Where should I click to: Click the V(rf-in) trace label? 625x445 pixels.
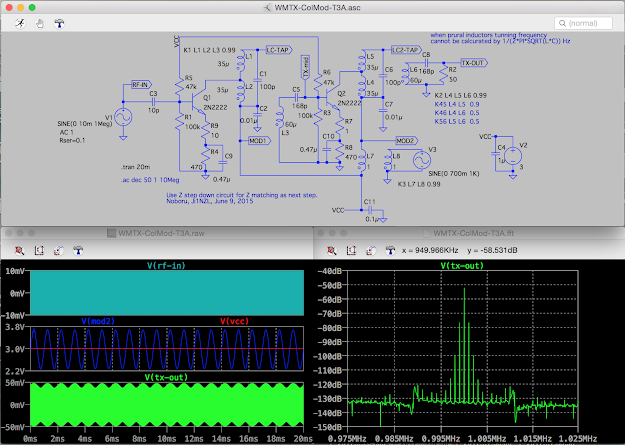point(166,266)
